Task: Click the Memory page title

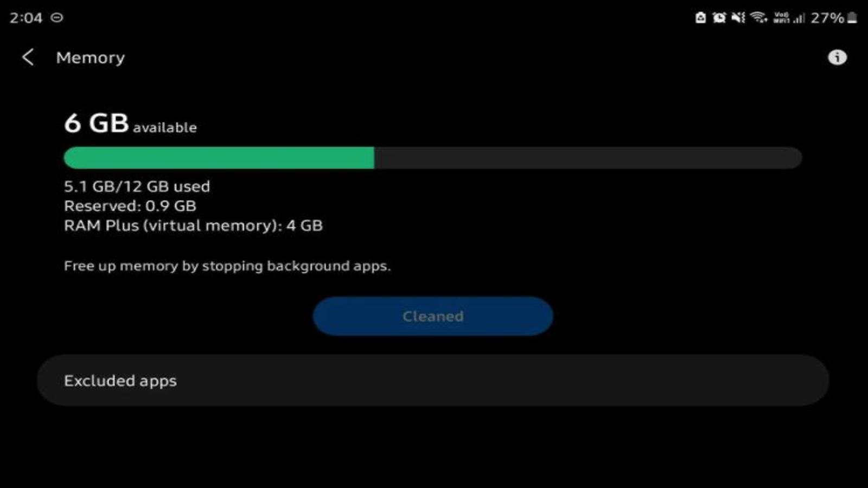Action: tap(90, 57)
